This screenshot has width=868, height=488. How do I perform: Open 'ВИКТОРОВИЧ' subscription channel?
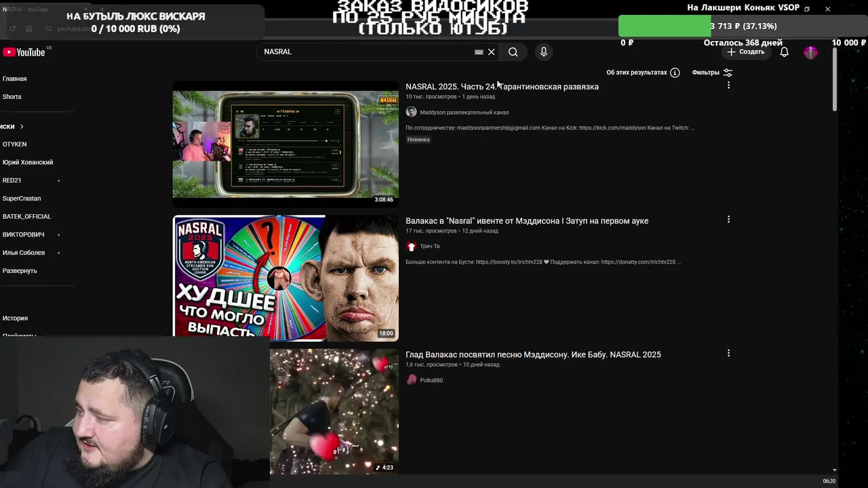click(23, 235)
